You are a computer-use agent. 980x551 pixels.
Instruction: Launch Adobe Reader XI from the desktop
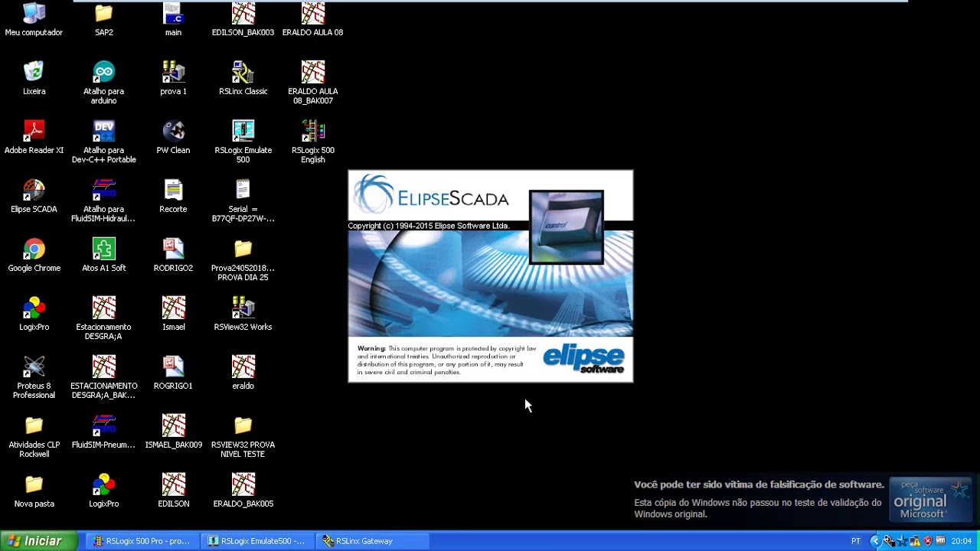(34, 137)
